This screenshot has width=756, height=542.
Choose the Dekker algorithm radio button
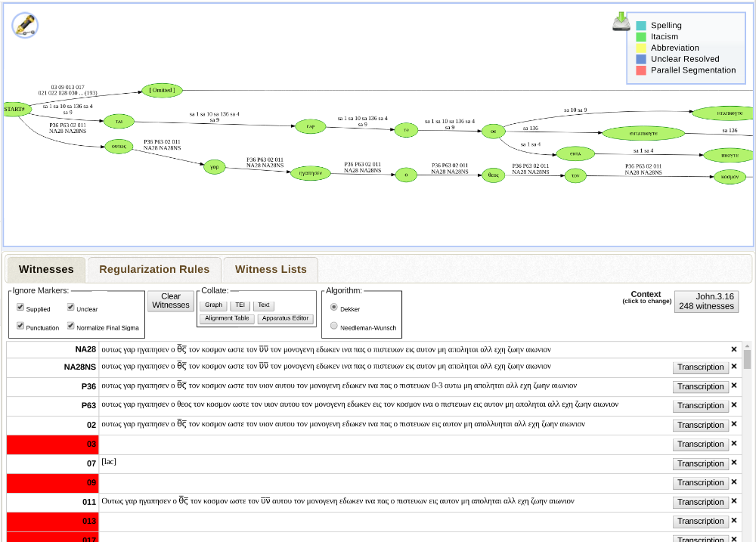(x=334, y=307)
